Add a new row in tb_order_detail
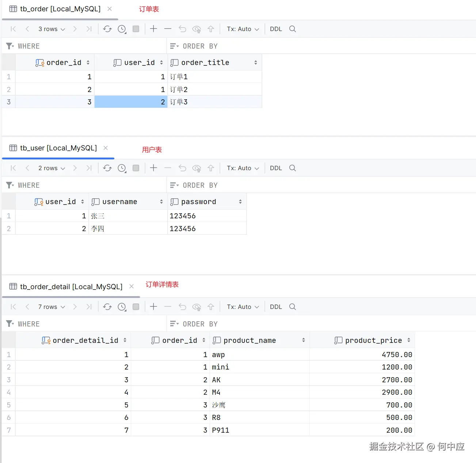 pyautogui.click(x=153, y=307)
